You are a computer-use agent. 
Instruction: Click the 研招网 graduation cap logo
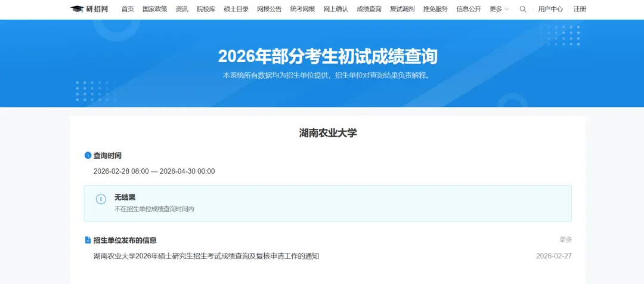click(89, 9)
